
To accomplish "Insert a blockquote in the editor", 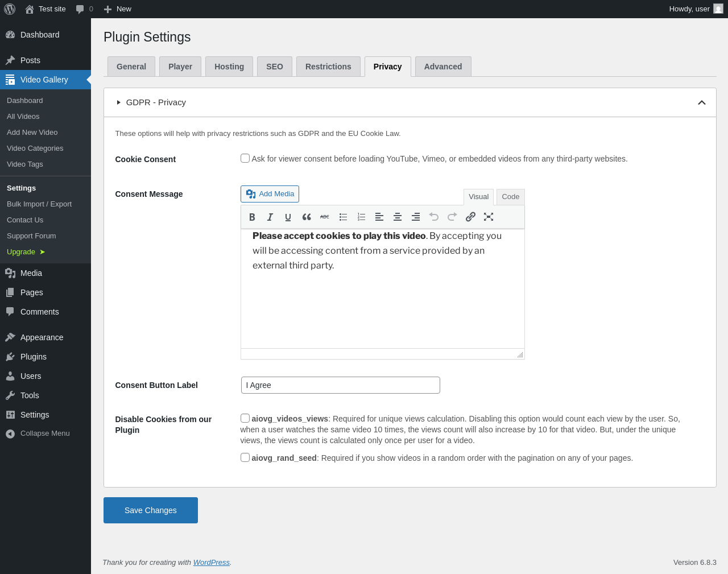I will coord(307,217).
